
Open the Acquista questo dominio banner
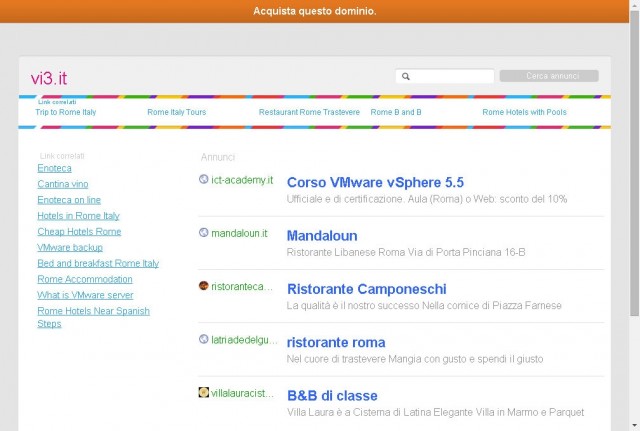click(314, 11)
